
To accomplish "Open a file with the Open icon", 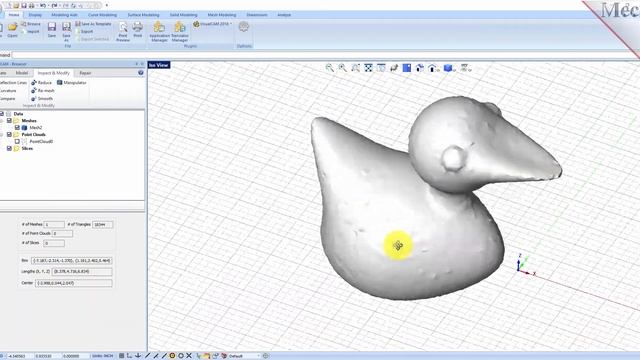I will click(x=12, y=29).
